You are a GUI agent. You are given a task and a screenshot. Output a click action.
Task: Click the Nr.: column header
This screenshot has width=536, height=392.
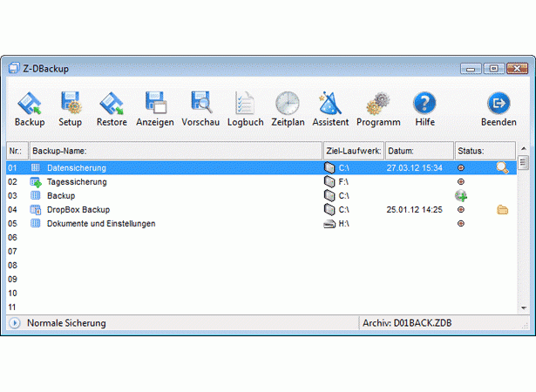click(x=17, y=151)
